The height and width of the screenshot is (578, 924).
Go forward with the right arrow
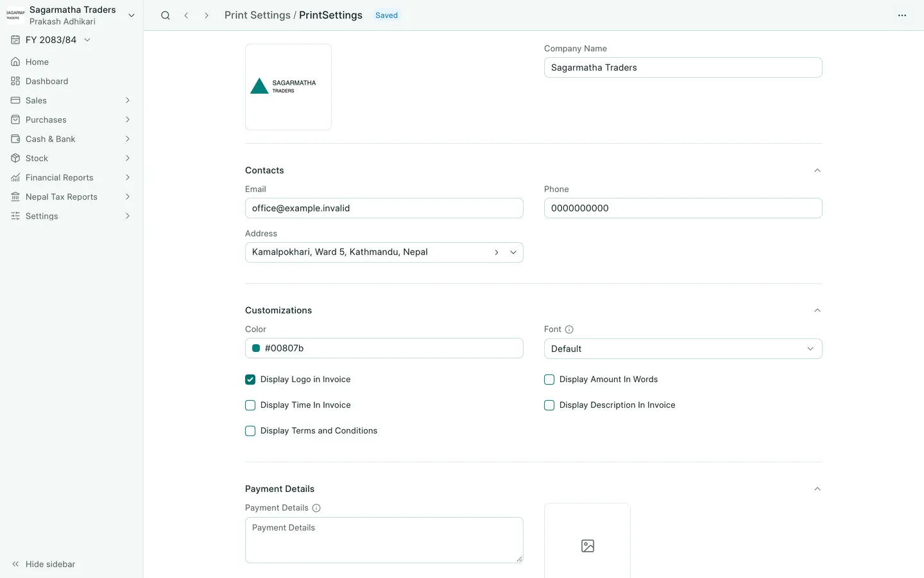[207, 15]
